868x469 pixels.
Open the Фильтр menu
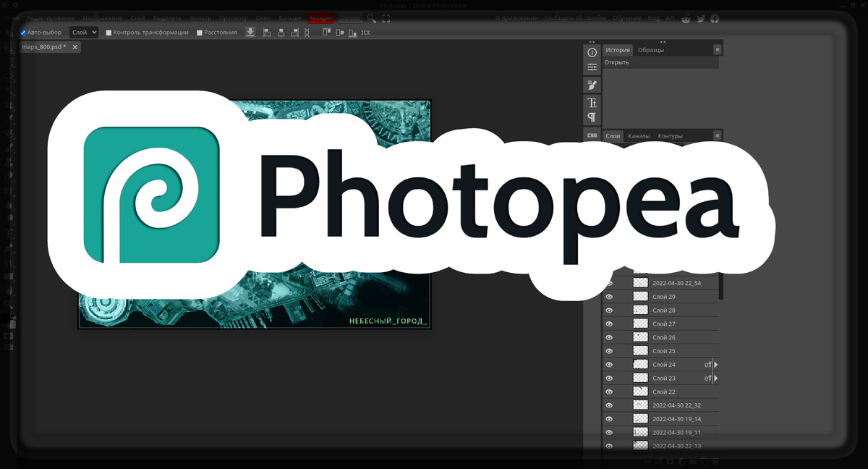(200, 17)
